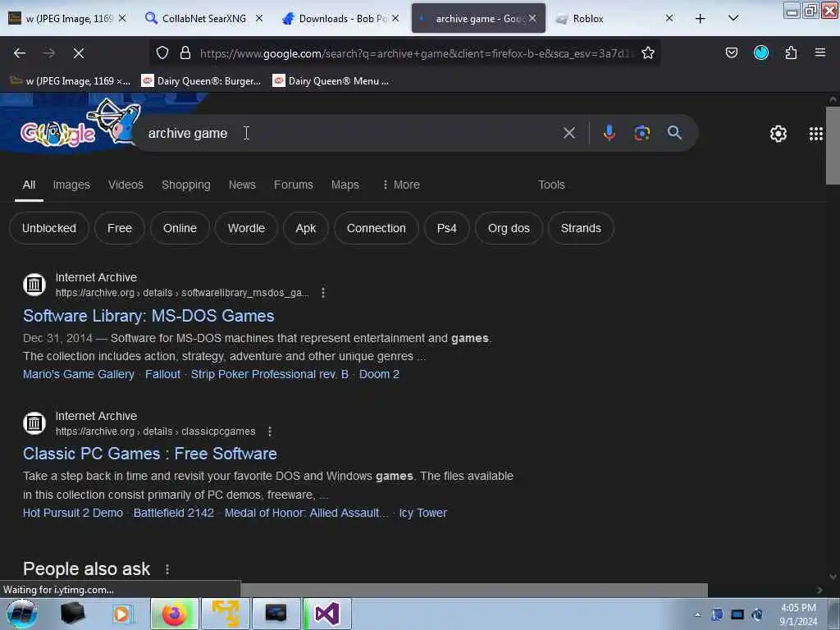
Task: Click the Google doodle logo
Action: [80, 125]
